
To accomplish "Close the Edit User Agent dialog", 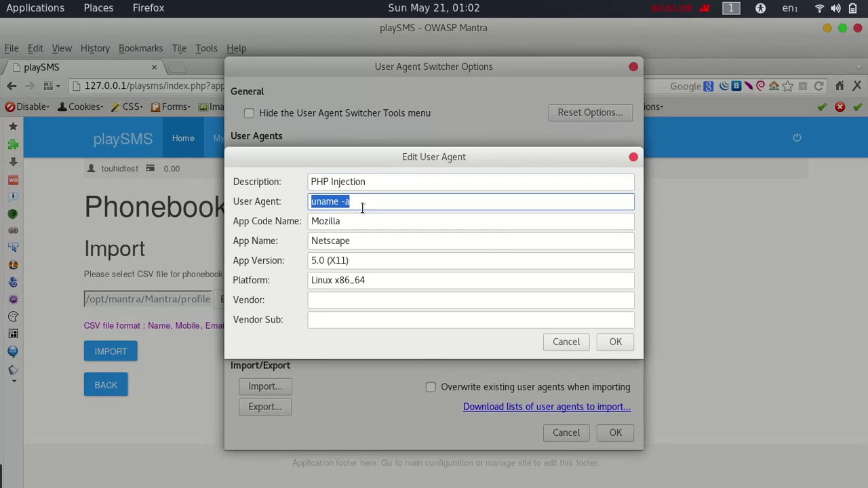I will coord(633,157).
